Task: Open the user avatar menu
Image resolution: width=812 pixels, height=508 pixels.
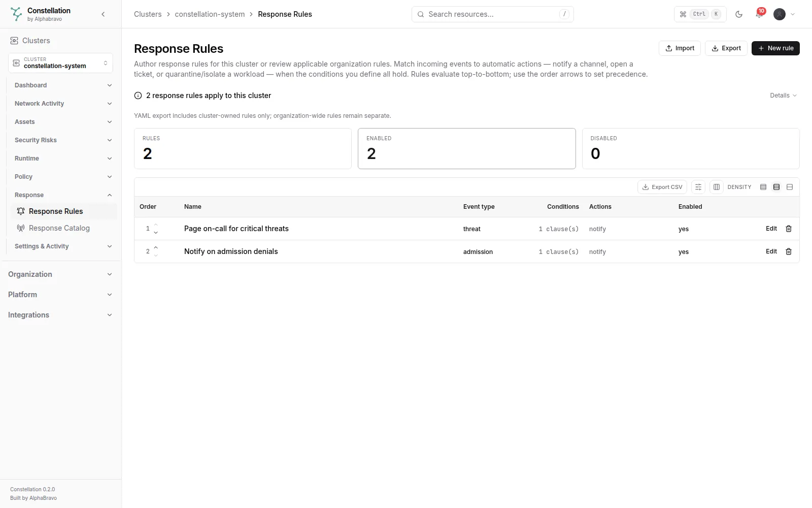Action: click(x=784, y=14)
